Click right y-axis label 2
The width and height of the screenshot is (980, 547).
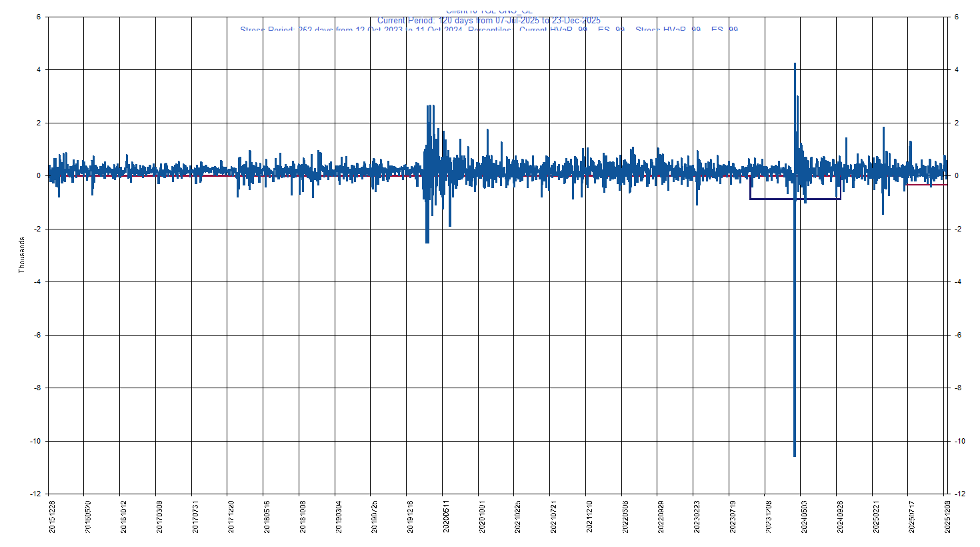pos(957,123)
